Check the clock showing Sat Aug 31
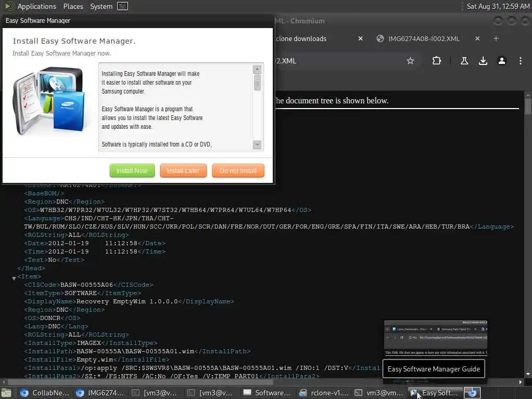 coord(498,6)
